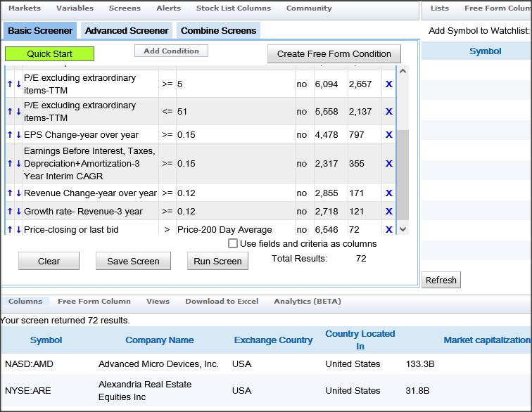Move Price-closing or last bid row up
Viewport: 532px width, 412px height.
coord(10,230)
